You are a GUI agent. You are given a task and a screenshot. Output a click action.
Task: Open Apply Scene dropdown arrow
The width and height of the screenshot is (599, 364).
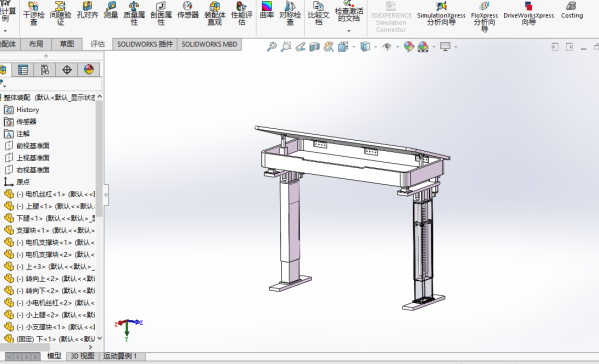pos(434,47)
